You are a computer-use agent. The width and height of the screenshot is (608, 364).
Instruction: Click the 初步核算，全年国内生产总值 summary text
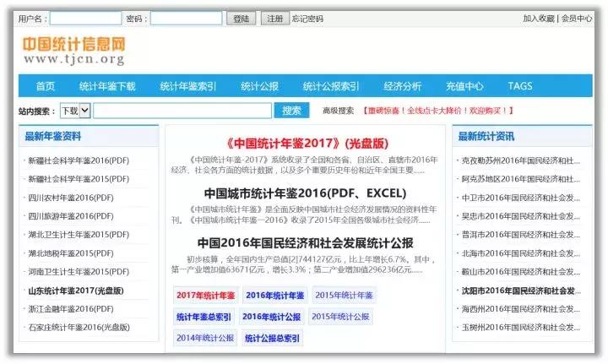(x=305, y=264)
